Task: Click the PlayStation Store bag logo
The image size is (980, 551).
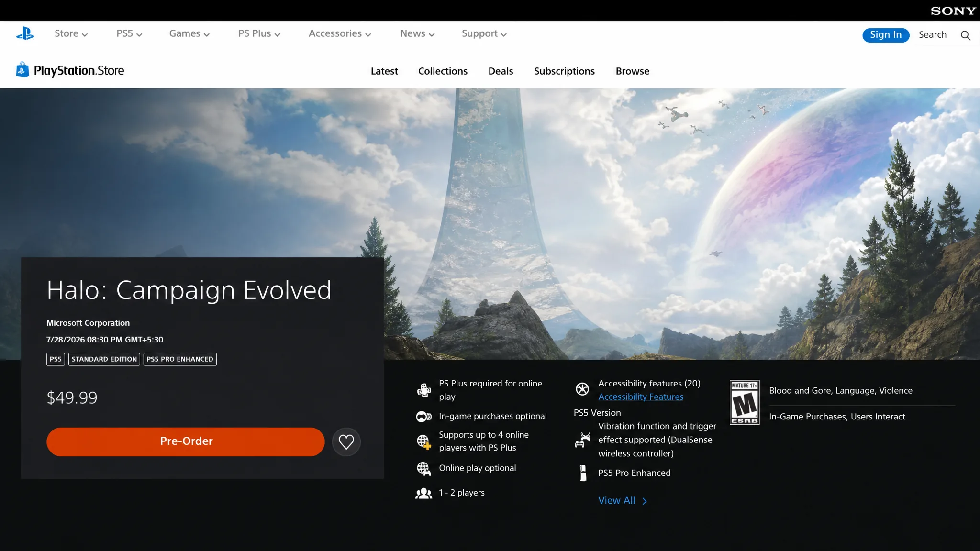Action: (x=22, y=70)
